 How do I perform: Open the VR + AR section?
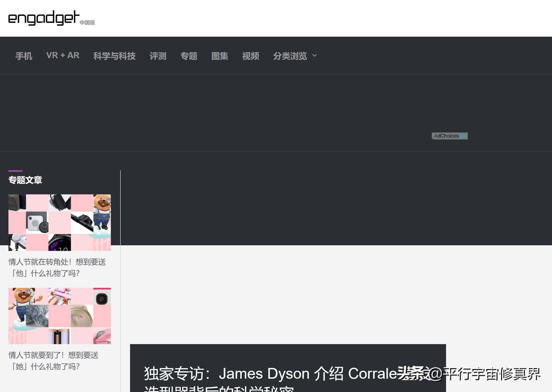pos(63,56)
